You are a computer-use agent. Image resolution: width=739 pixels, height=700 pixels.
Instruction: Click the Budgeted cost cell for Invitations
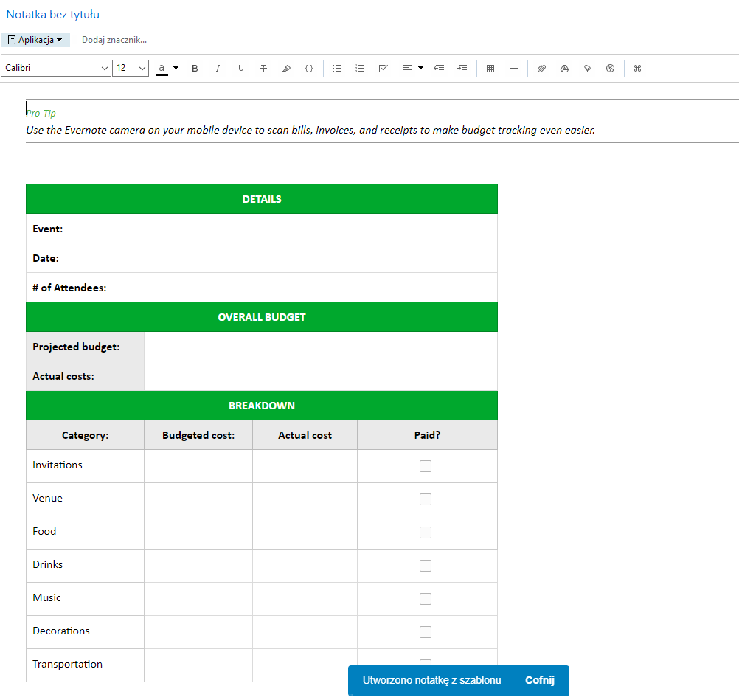(198, 466)
